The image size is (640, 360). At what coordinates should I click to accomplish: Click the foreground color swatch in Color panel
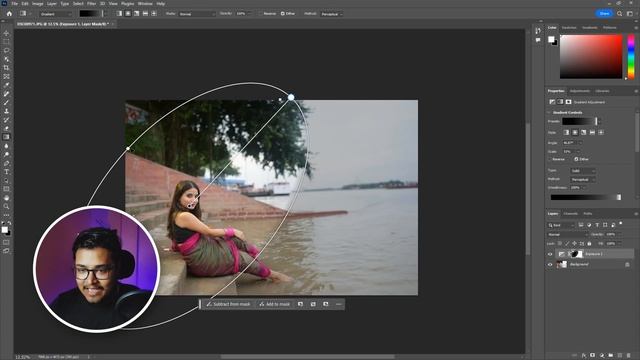click(551, 39)
